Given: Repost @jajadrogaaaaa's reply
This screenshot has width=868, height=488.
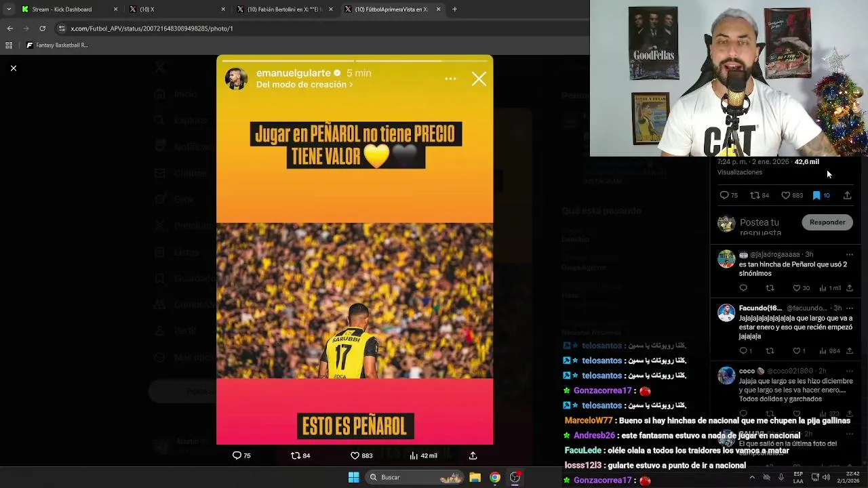Looking at the screenshot, I should pos(770,288).
